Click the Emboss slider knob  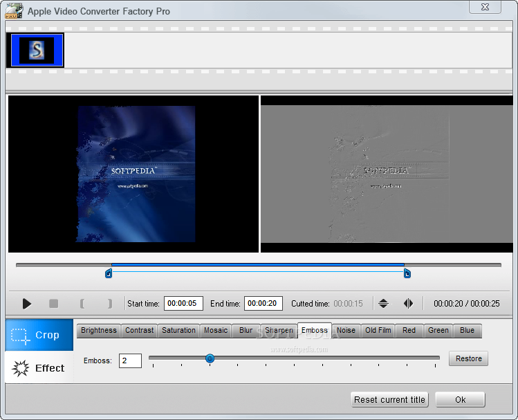210,358
